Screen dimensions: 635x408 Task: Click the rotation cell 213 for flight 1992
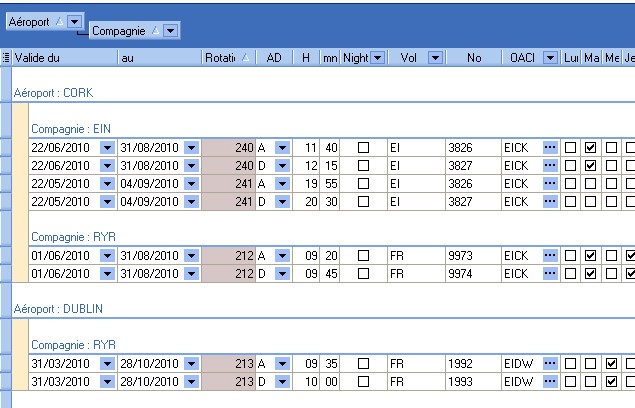click(229, 365)
